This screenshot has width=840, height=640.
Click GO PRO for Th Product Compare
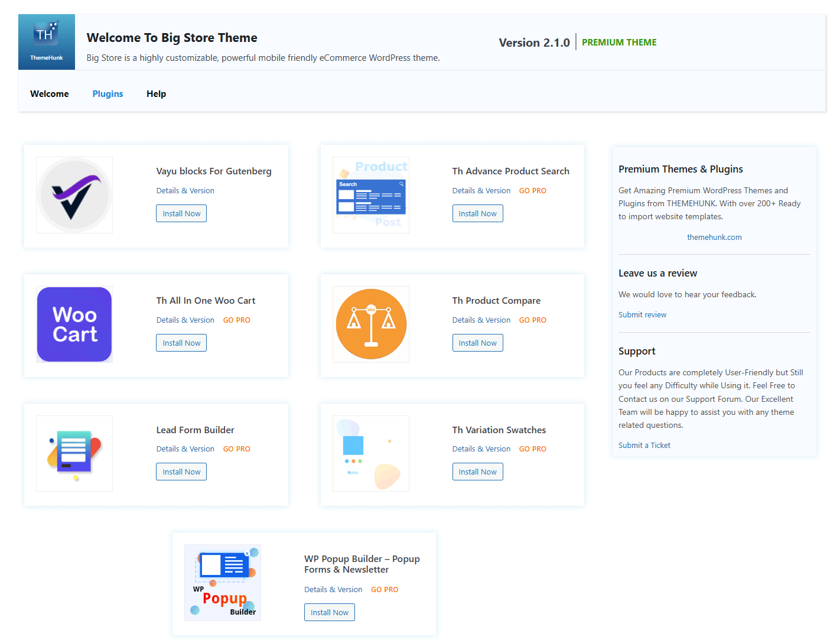[533, 320]
